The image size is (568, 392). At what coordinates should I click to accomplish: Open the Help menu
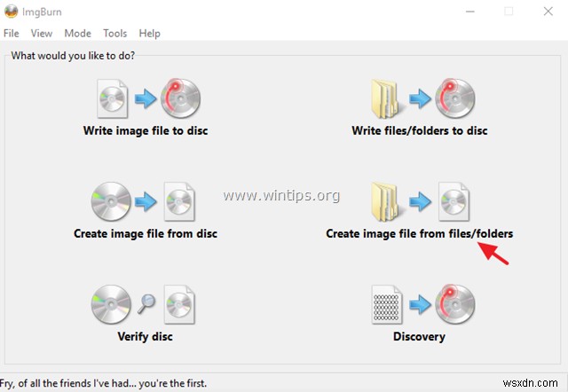point(149,34)
